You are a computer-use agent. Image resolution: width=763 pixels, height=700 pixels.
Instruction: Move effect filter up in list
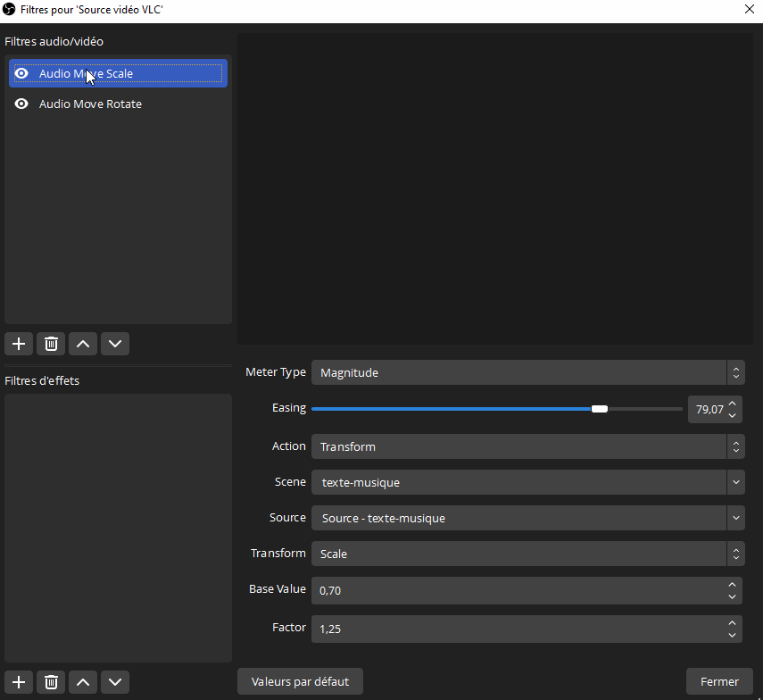(83, 682)
